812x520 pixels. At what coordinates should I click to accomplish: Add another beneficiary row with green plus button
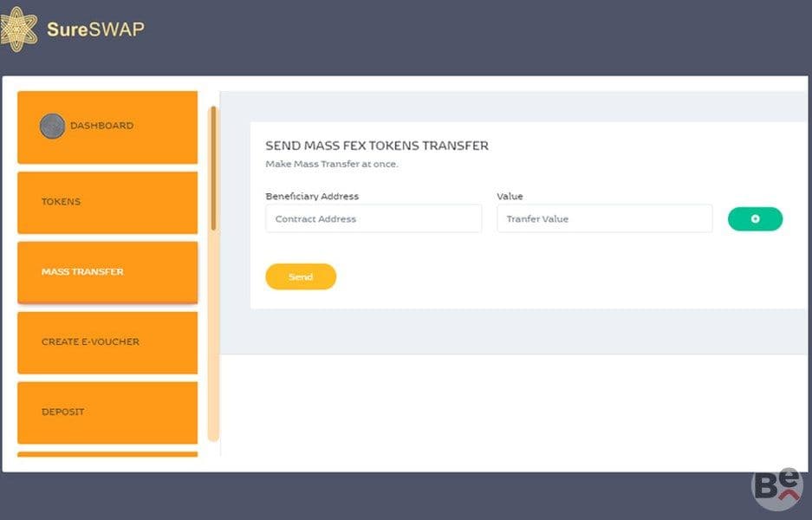(x=755, y=219)
